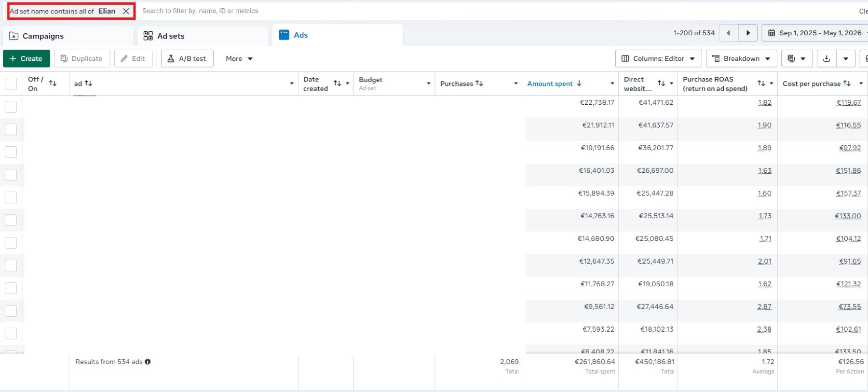
Task: Click the info icon beside Results from 534 ads
Action: [148, 362]
